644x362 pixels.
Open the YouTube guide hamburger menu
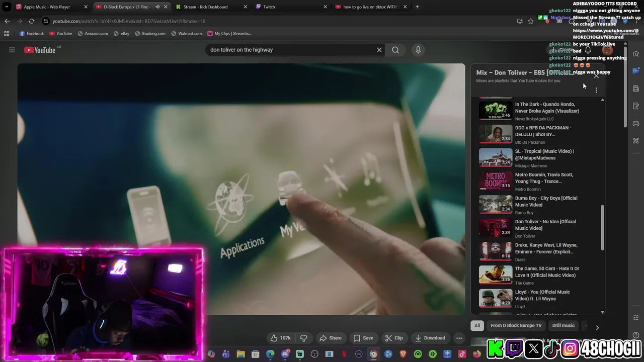(12, 50)
